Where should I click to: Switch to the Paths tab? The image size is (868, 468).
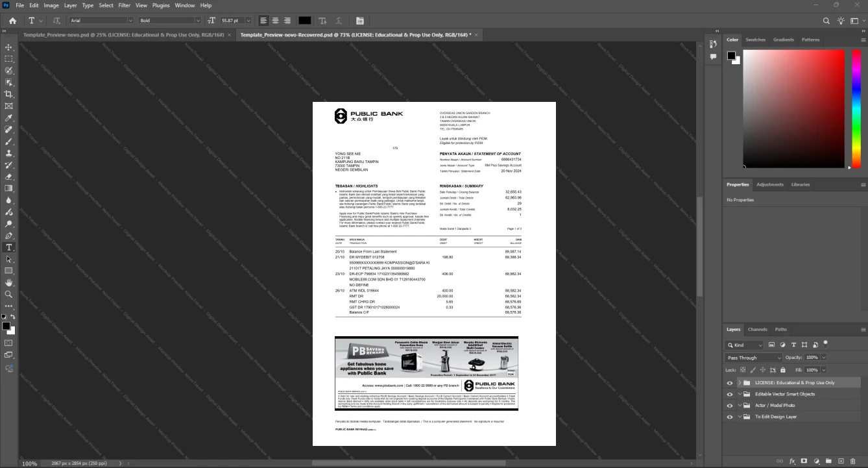point(780,329)
